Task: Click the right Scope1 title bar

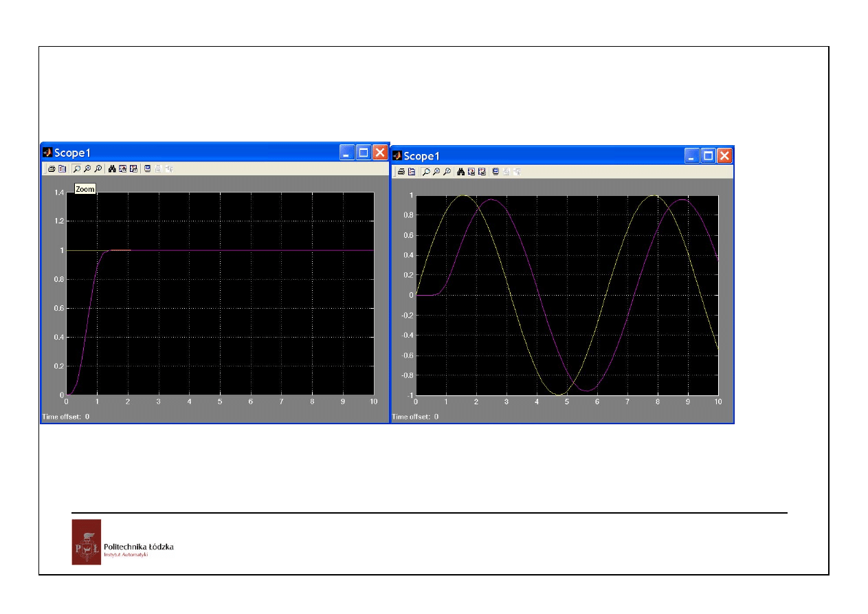Action: pos(550,156)
